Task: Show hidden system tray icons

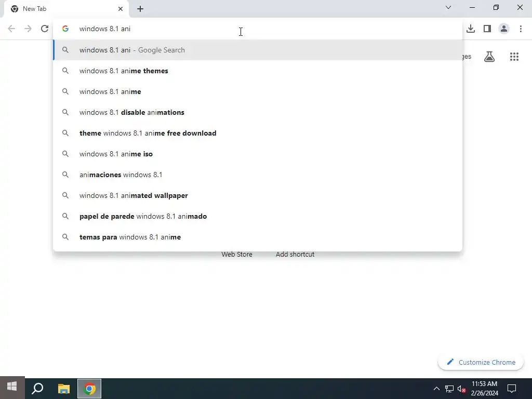Action: (x=436, y=389)
